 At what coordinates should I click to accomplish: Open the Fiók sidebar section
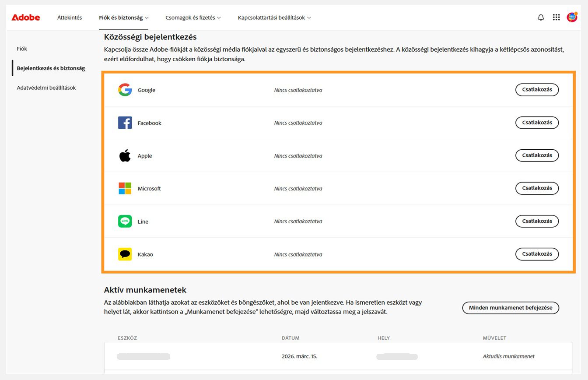(x=22, y=49)
